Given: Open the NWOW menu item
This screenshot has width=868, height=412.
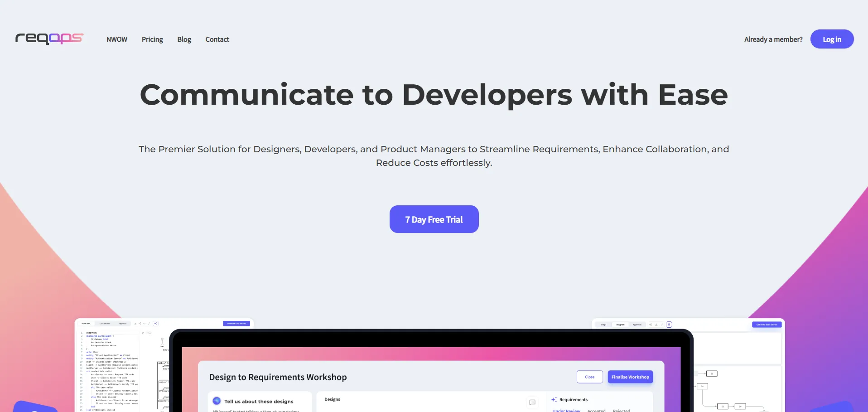Looking at the screenshot, I should 116,39.
